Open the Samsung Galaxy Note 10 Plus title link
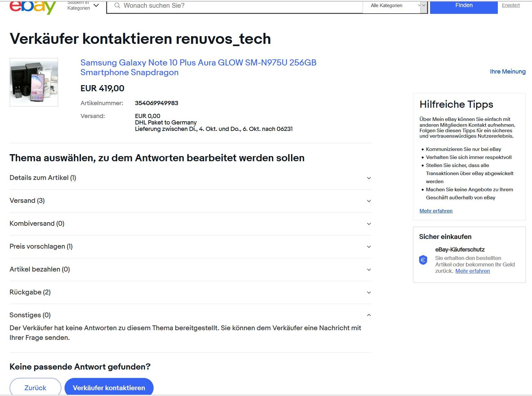532x396 pixels. [x=198, y=67]
